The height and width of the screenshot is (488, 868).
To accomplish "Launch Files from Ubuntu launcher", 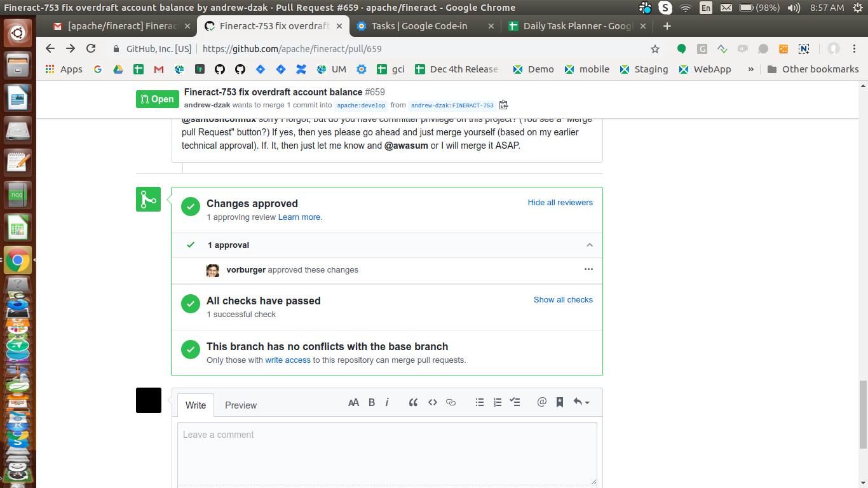I will (x=18, y=65).
